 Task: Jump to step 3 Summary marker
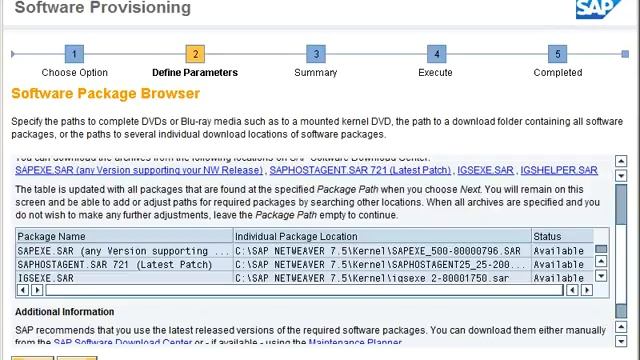coord(316,54)
